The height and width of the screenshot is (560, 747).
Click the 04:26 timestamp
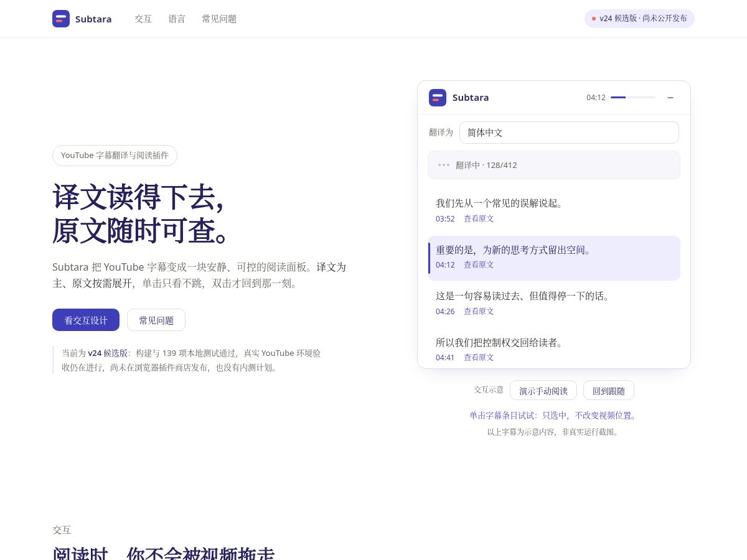[x=445, y=311]
